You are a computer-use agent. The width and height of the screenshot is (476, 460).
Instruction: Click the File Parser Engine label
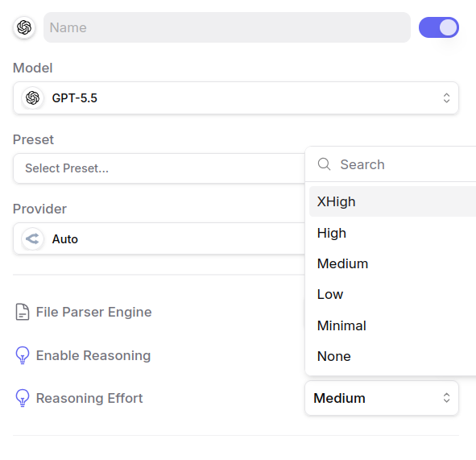pos(93,312)
